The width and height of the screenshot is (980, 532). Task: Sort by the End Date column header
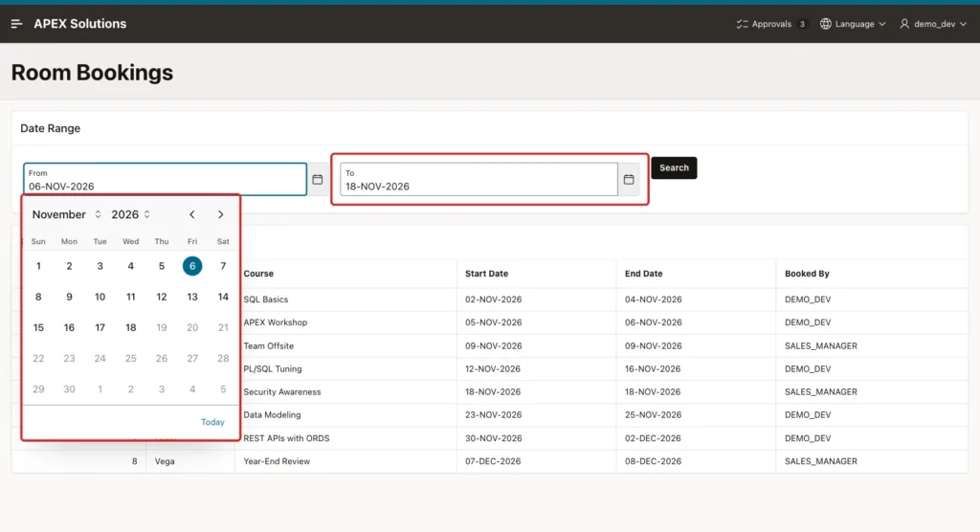643,274
